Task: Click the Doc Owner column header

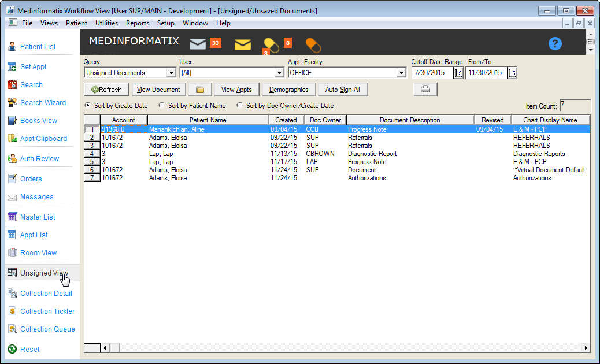Action: click(325, 120)
